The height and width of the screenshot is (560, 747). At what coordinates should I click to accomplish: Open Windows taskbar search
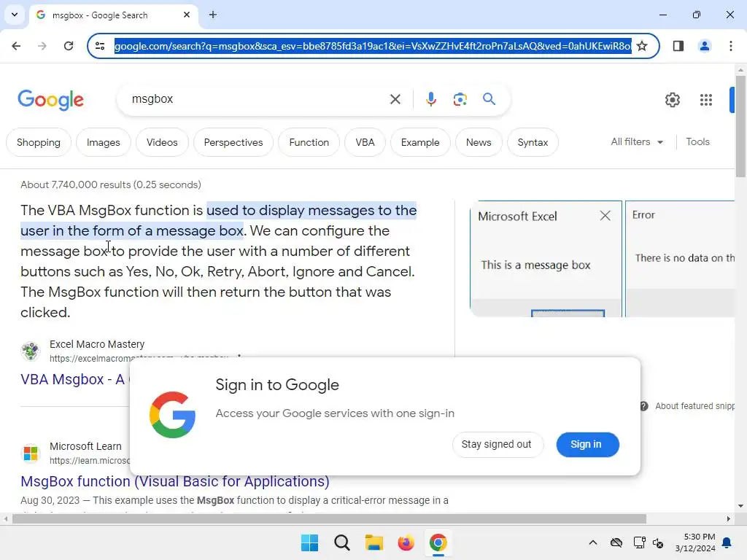pyautogui.click(x=342, y=542)
